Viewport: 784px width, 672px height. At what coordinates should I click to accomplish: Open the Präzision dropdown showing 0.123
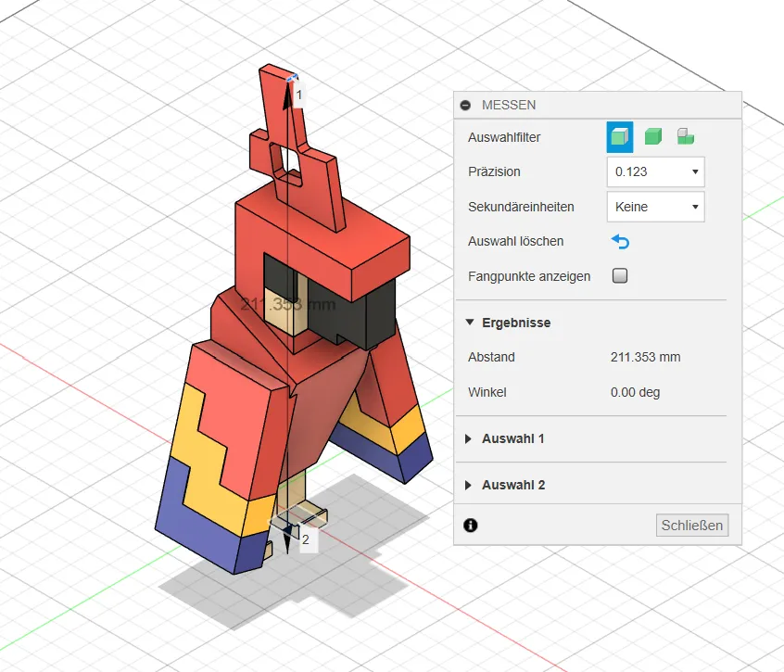click(655, 171)
